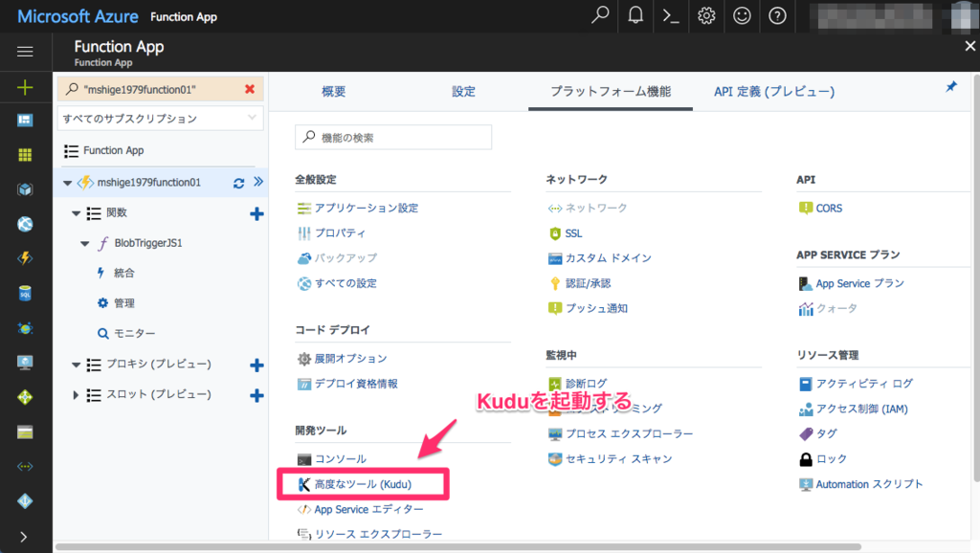The width and height of the screenshot is (980, 553).
Task: Launch 高度なツール (Kudu)
Action: (x=363, y=484)
